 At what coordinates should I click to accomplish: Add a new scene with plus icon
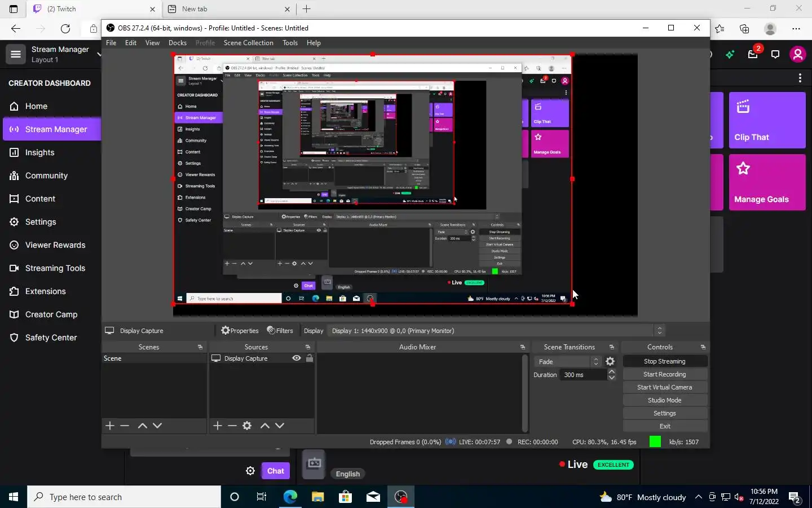point(110,426)
